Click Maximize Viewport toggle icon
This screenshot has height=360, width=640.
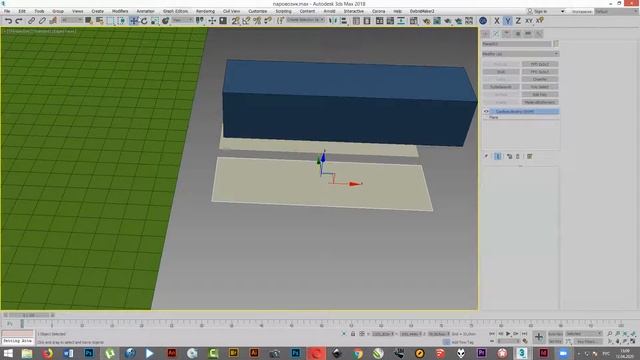[632, 341]
